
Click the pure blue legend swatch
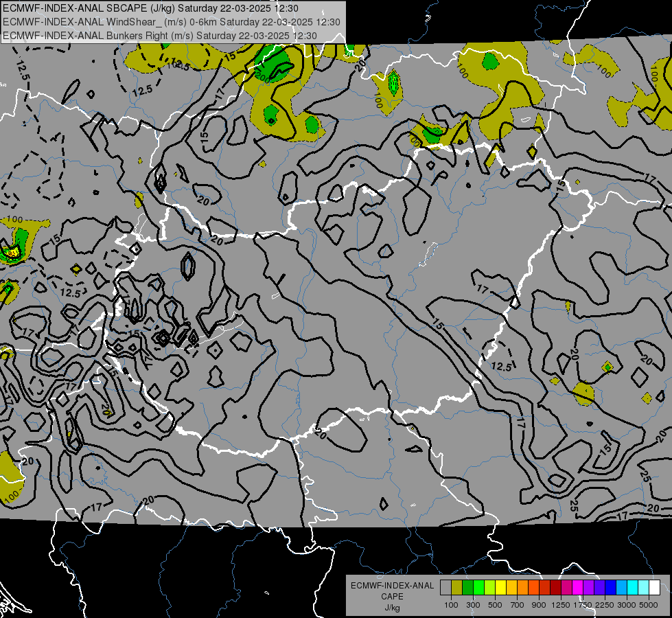(611, 587)
